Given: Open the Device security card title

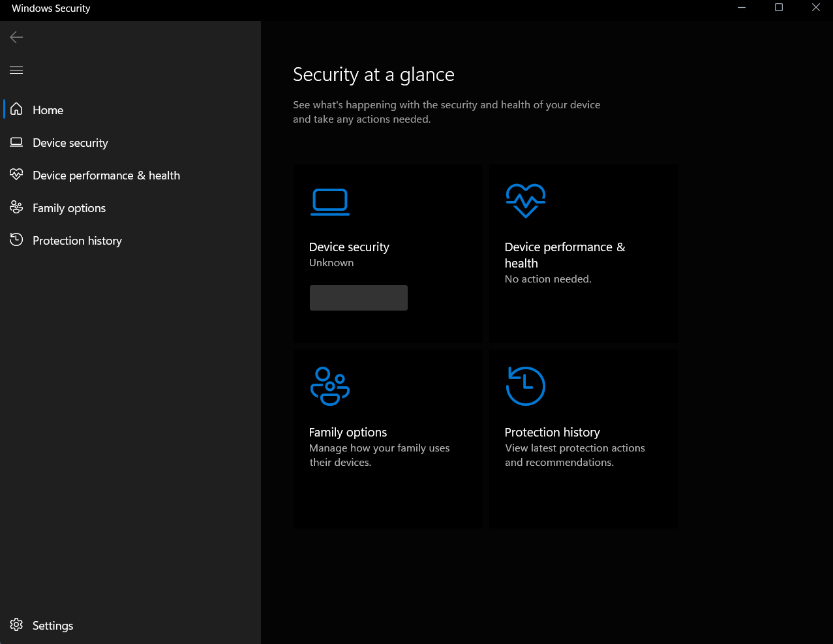Looking at the screenshot, I should click(349, 247).
